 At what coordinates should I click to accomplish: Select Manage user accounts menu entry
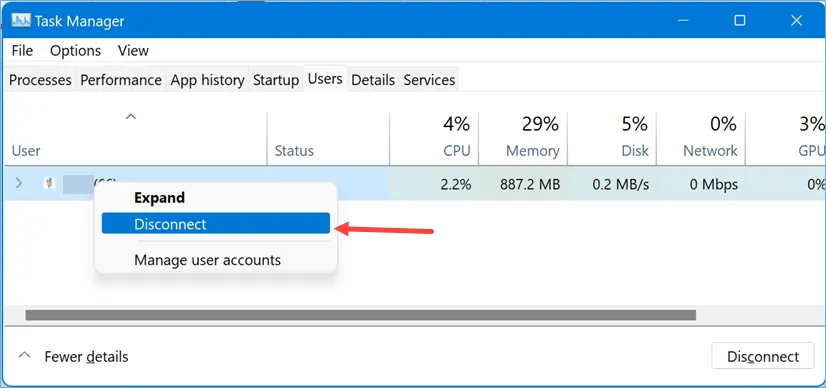pyautogui.click(x=215, y=260)
